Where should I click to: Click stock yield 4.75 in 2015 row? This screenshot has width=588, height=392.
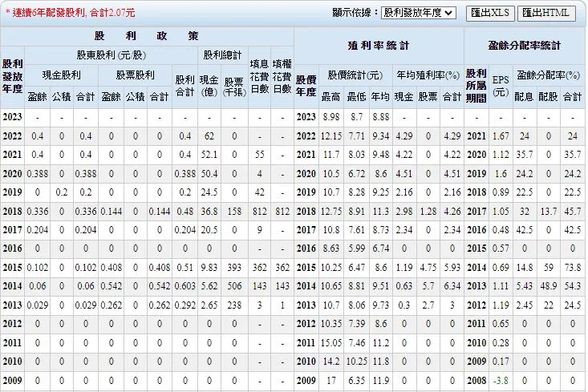point(428,267)
